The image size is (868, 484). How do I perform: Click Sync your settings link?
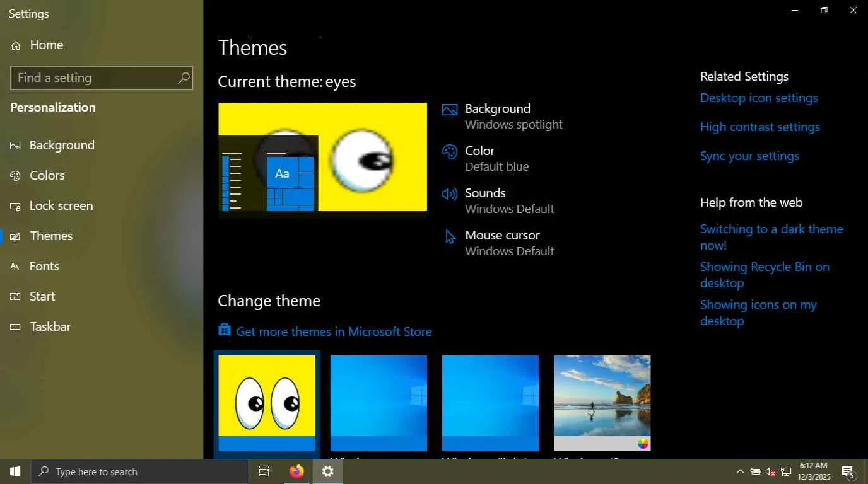click(x=749, y=156)
